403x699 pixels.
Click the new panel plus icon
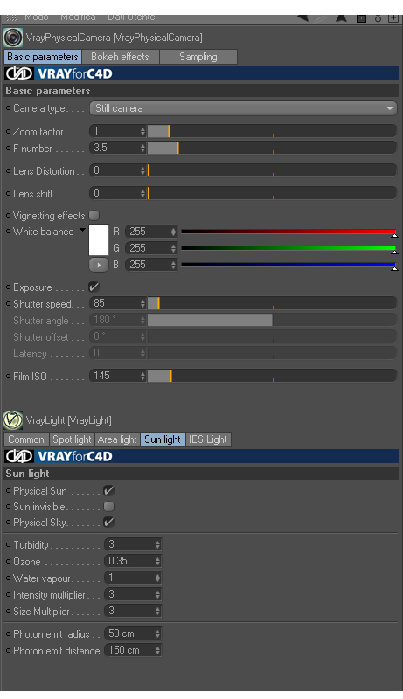point(393,18)
